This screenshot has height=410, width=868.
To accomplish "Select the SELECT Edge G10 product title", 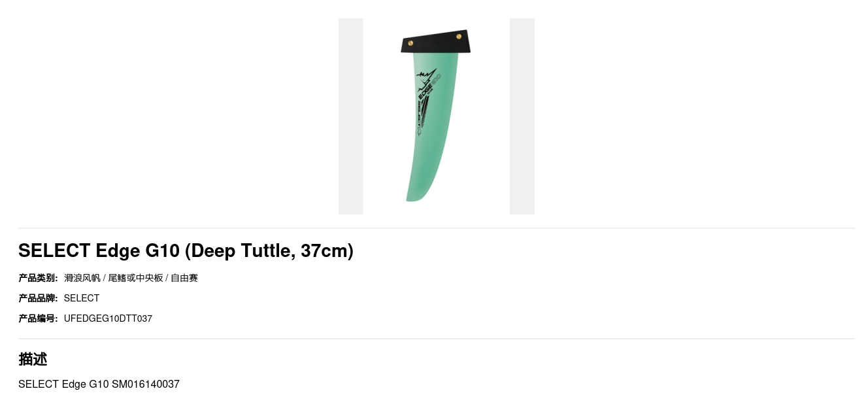I will pyautogui.click(x=186, y=250).
